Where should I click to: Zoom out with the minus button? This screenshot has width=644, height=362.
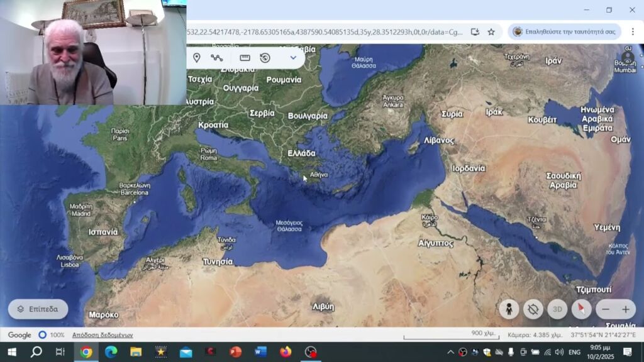[x=606, y=309]
